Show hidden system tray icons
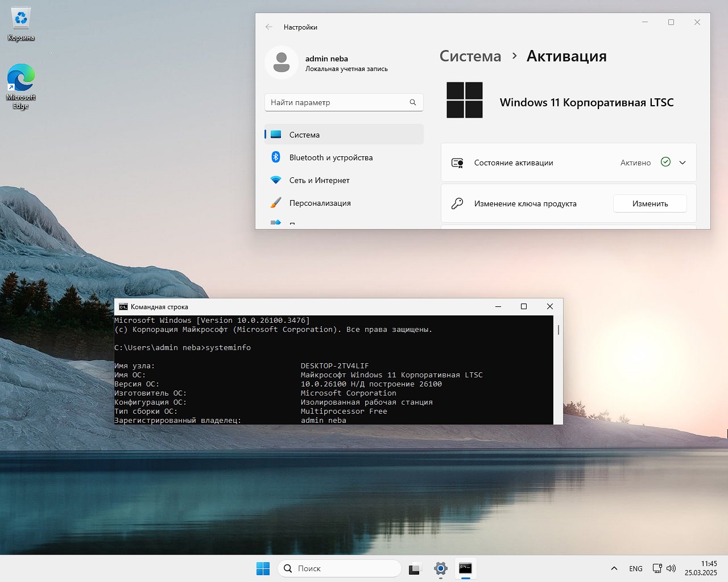The width and height of the screenshot is (728, 582). [x=614, y=568]
